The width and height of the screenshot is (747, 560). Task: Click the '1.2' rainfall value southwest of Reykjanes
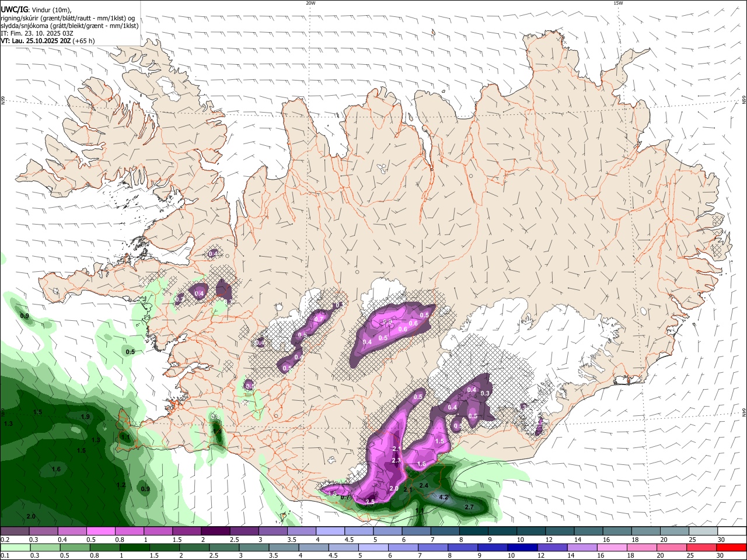[121, 485]
